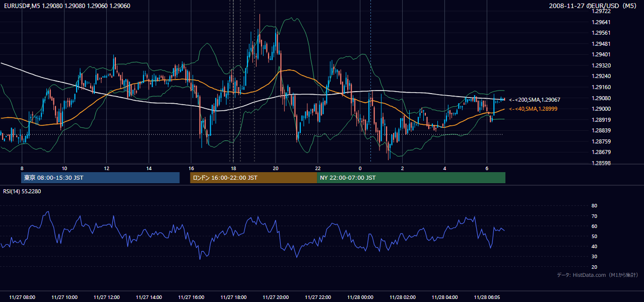The height and width of the screenshot is (302, 644).
Task: Click price axis value 1.29240
Action: click(601, 77)
